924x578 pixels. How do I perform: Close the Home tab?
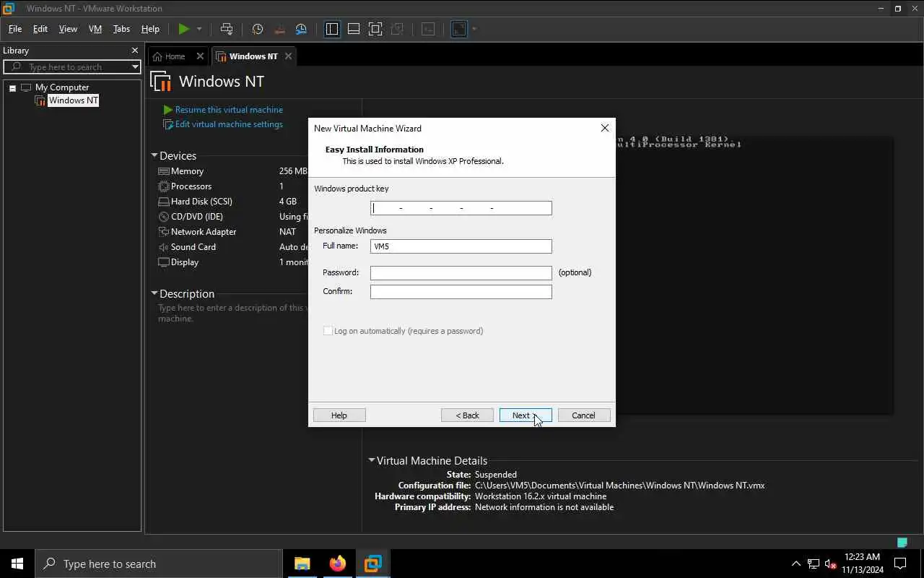(200, 56)
